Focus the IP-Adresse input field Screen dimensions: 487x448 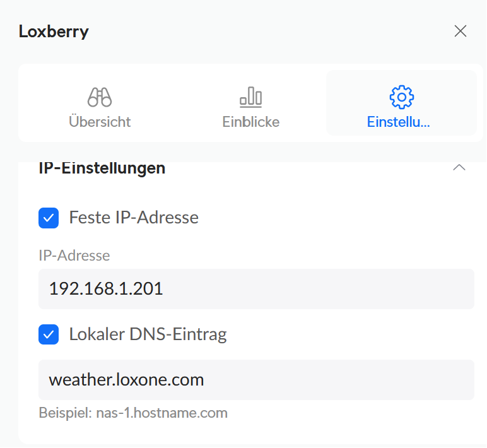pyautogui.click(x=315, y=289)
